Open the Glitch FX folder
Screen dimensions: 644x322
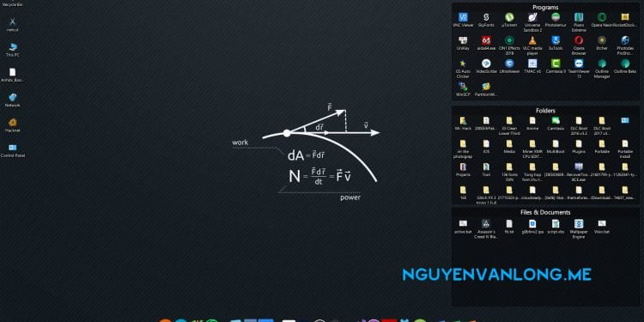pos(486,195)
